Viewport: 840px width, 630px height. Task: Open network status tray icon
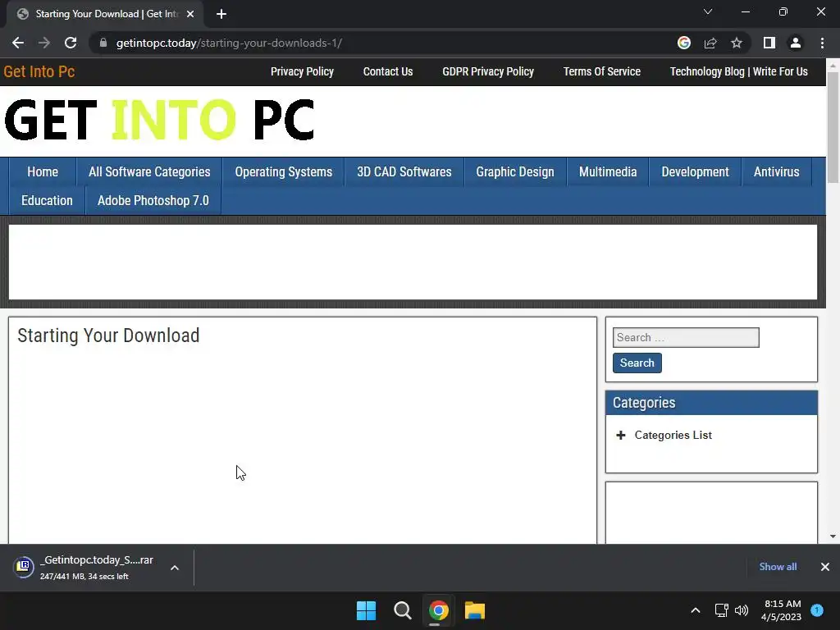722,610
